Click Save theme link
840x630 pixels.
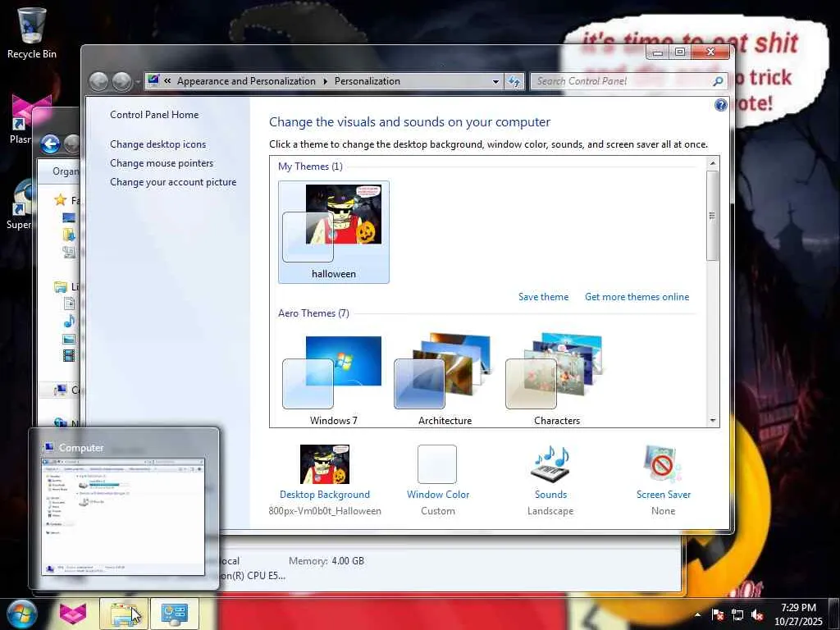coord(543,297)
